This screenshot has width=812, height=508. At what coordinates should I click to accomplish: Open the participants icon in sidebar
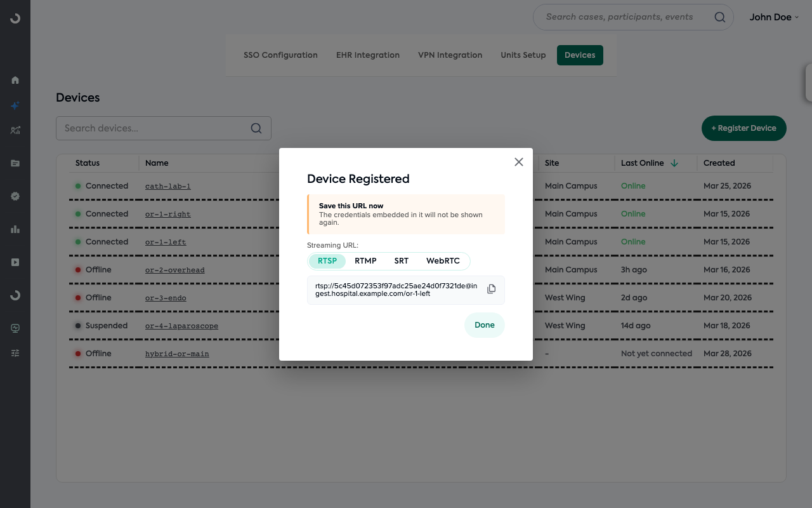coord(15,130)
